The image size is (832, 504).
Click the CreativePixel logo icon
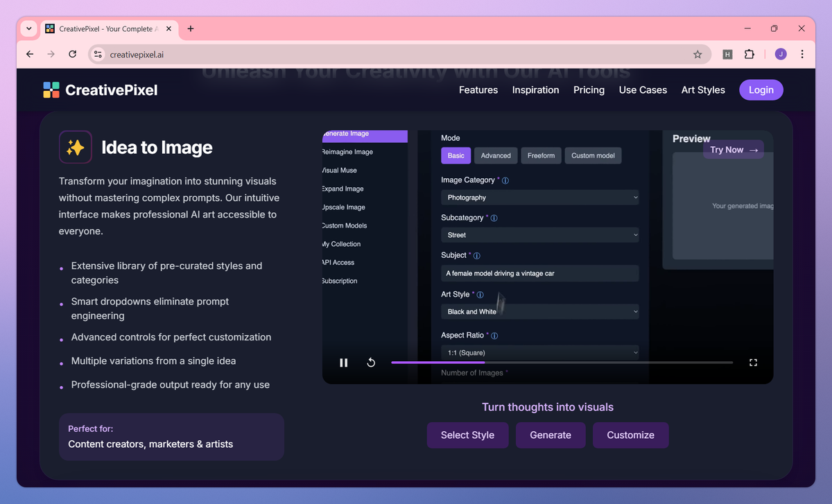click(x=51, y=89)
